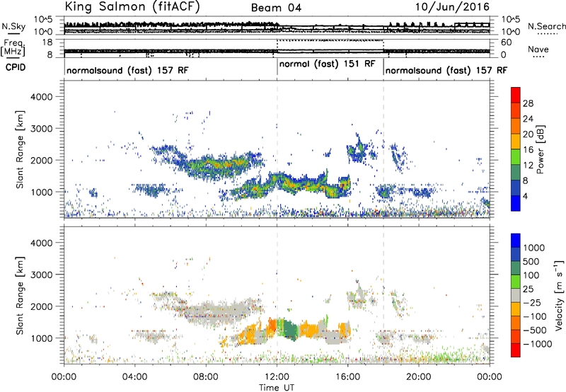The width and height of the screenshot is (566, 392).
Task: Click the '-1000' tick on the Velocity scale
Action: (x=537, y=344)
